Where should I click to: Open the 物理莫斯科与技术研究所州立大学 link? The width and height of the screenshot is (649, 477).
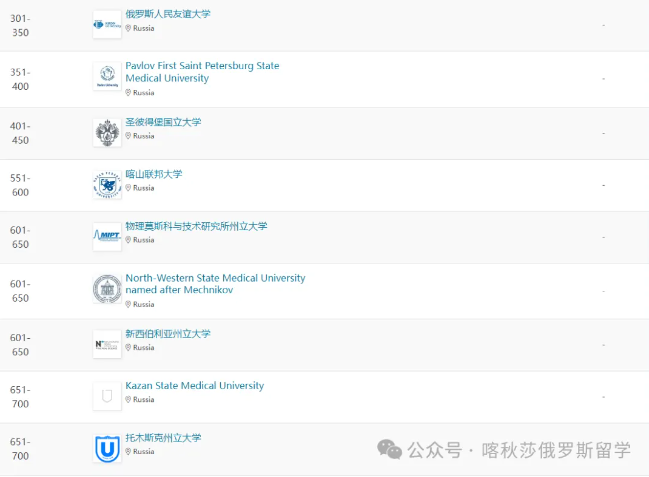click(x=196, y=226)
